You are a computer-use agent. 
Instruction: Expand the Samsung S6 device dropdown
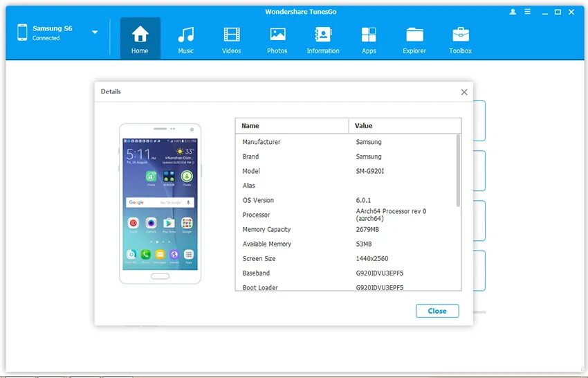(x=95, y=33)
